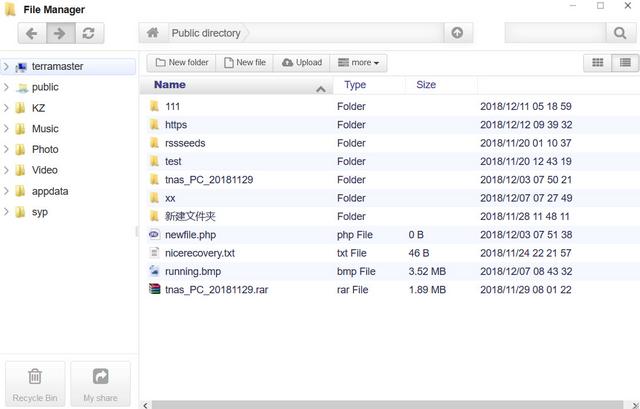Viewport: 640px width, 409px height.
Task: Select terramaster in the sidebar
Action: 57,67
